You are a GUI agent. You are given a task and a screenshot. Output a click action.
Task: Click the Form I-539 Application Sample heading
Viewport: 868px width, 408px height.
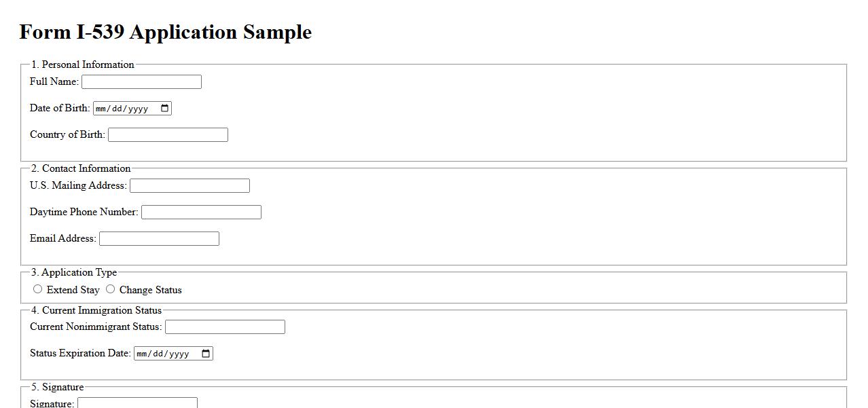165,32
